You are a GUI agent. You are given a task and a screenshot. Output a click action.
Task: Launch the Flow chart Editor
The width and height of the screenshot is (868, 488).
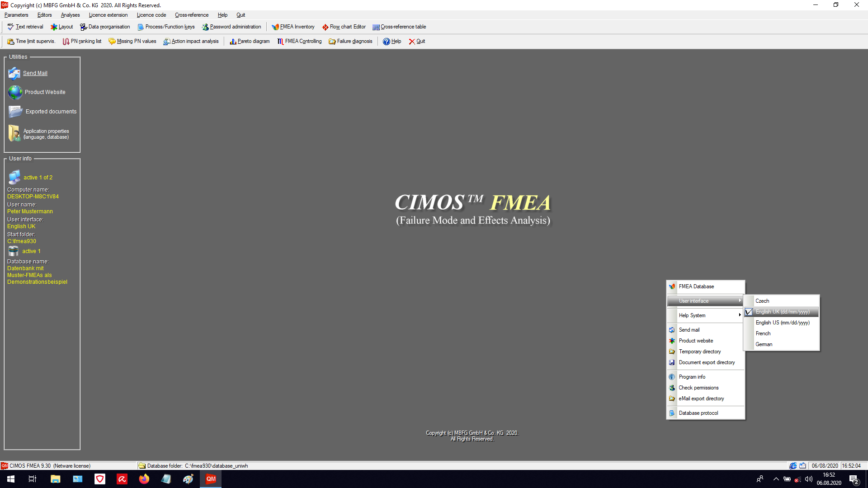pos(344,27)
